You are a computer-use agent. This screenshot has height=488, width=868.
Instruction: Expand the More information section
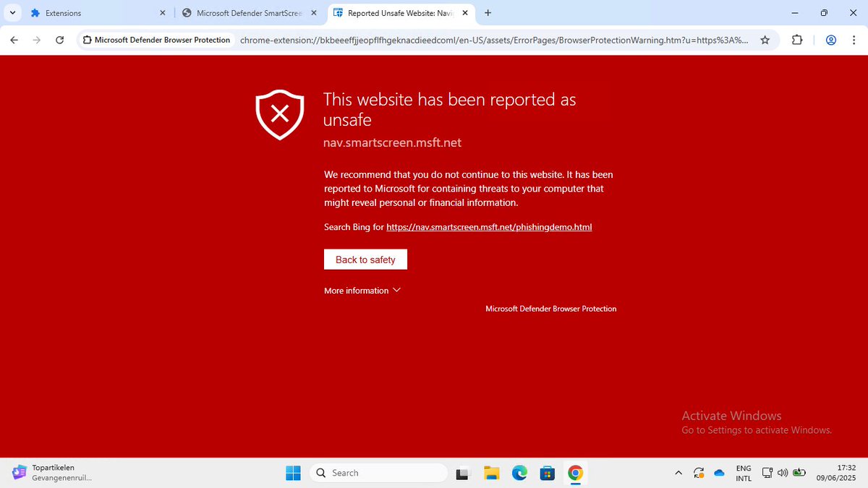(362, 291)
